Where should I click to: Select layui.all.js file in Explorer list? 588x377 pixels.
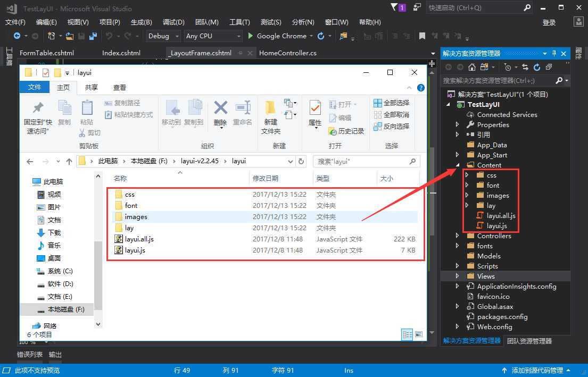point(266,239)
